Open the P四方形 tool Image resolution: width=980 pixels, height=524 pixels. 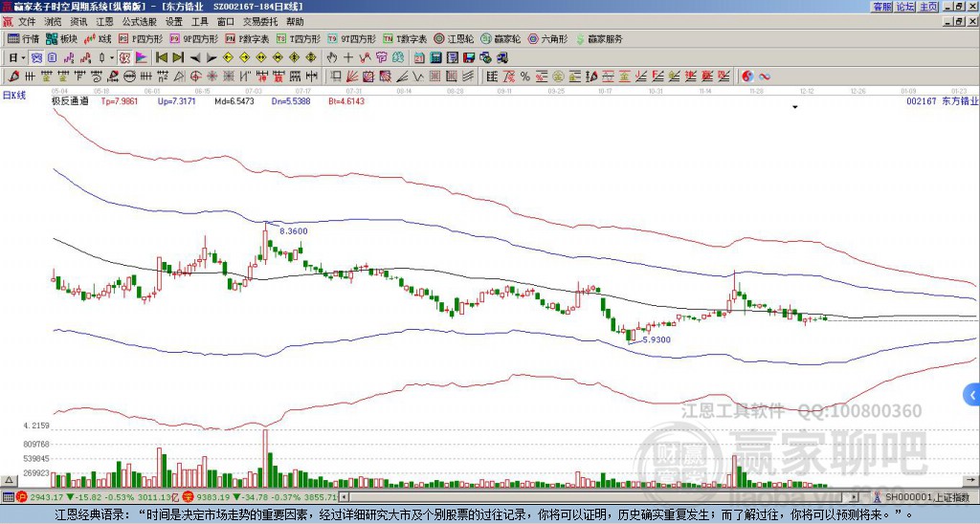pos(141,38)
